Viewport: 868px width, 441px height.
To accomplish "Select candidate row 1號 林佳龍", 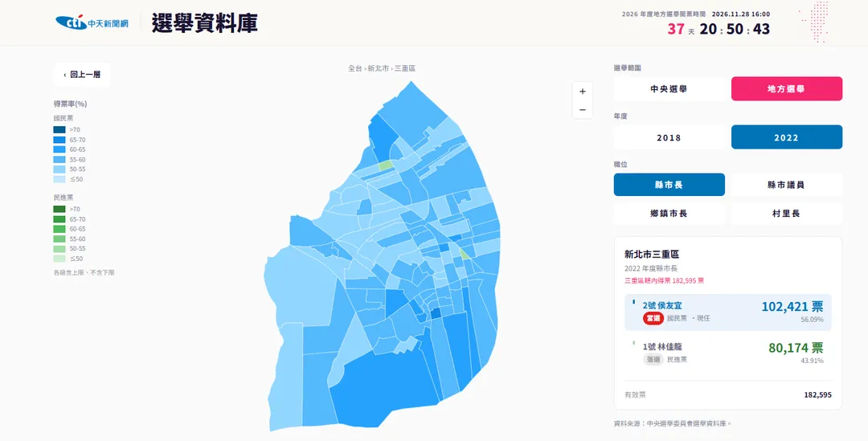I will [x=728, y=353].
